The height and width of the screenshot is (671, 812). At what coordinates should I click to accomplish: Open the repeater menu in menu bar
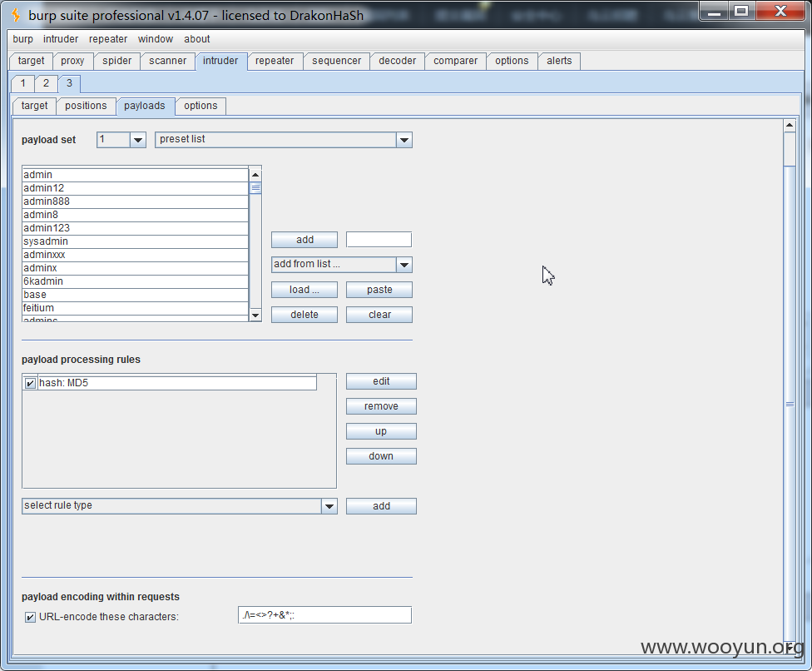pos(107,39)
